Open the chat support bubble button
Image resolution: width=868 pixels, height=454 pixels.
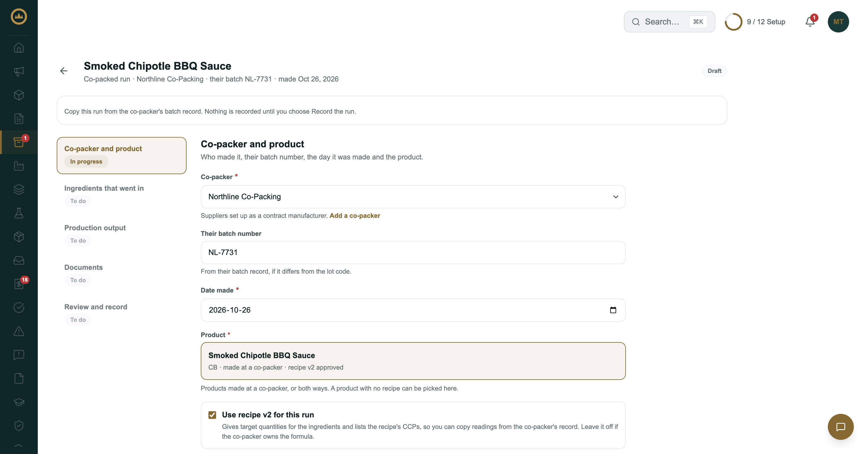click(x=840, y=427)
